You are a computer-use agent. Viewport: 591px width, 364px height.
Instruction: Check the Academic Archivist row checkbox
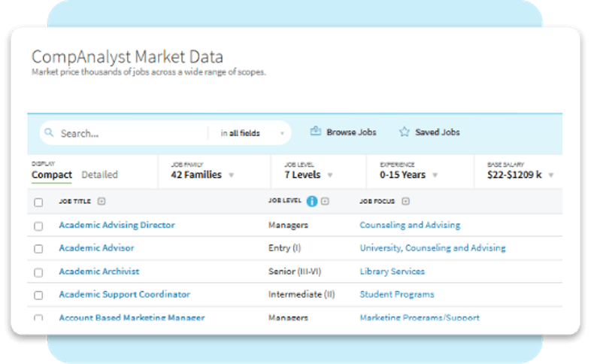coord(38,272)
